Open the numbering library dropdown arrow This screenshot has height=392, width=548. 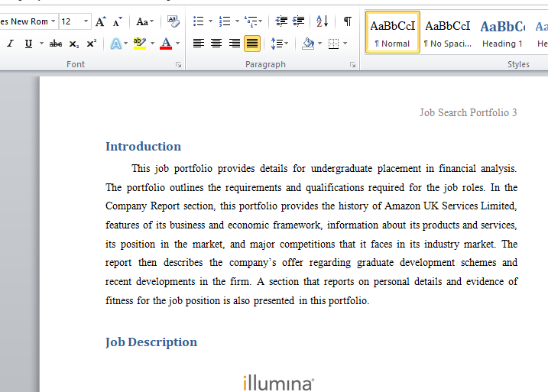click(x=237, y=21)
